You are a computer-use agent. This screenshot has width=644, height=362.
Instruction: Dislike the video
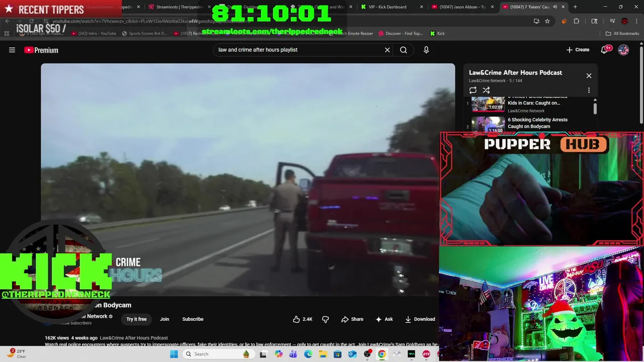coord(326,319)
